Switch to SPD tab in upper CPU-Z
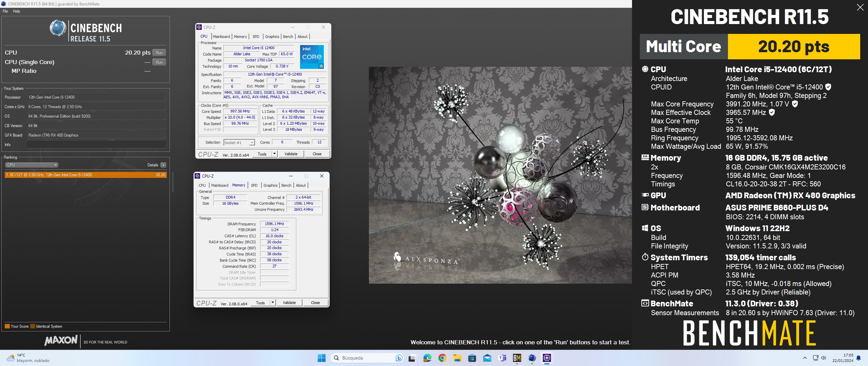This screenshot has width=868, height=366. (x=256, y=37)
